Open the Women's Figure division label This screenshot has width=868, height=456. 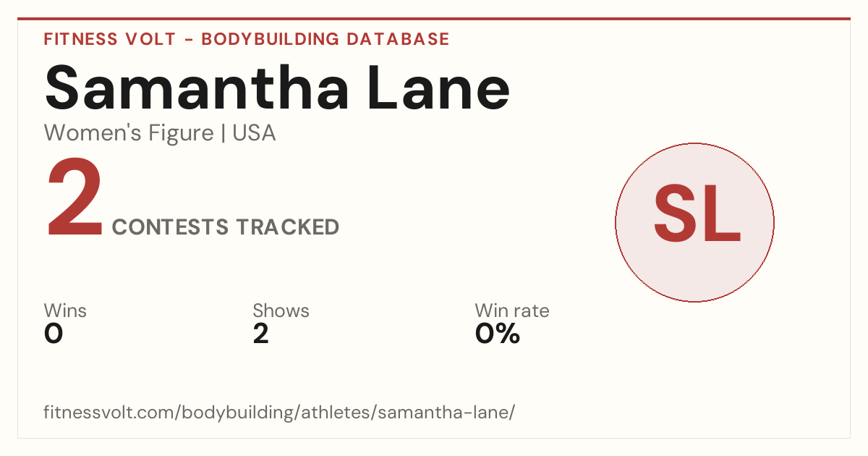click(x=129, y=133)
